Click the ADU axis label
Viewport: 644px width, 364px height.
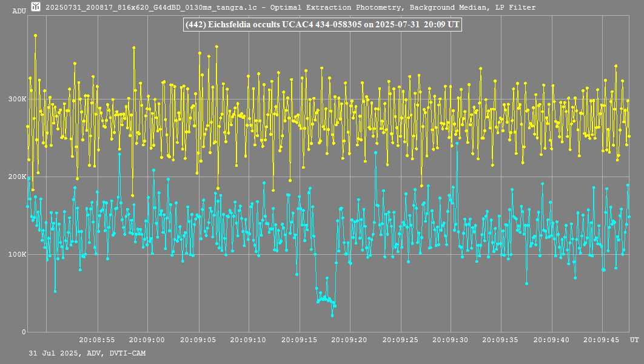coord(19,11)
